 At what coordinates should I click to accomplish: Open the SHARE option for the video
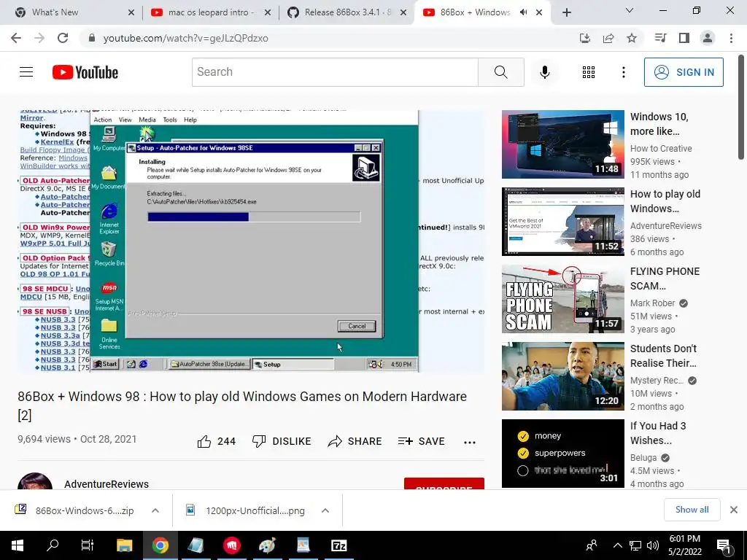pos(355,441)
